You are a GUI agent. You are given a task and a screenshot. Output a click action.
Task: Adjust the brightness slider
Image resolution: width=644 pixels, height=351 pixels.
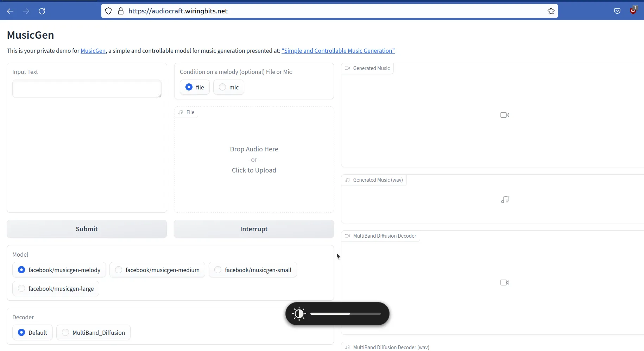346,314
